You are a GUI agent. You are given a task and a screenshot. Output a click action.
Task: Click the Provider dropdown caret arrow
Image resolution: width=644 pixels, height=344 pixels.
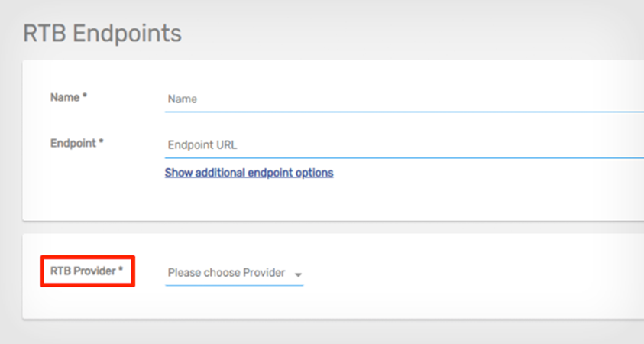tap(298, 274)
